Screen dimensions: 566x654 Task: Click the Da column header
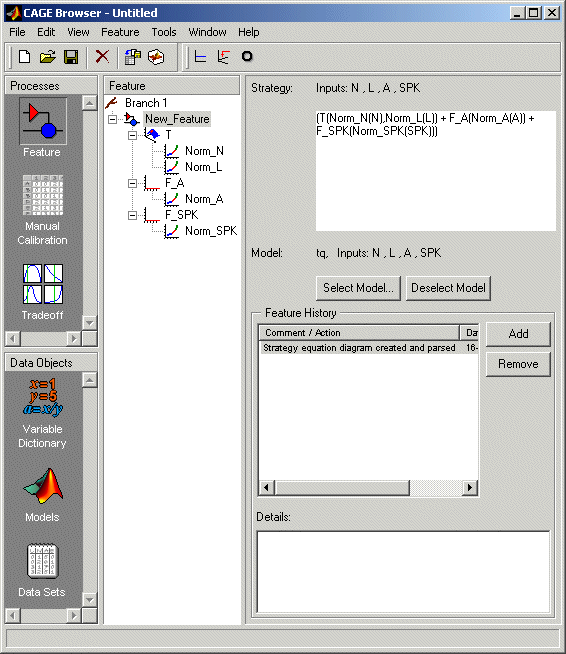click(469, 333)
